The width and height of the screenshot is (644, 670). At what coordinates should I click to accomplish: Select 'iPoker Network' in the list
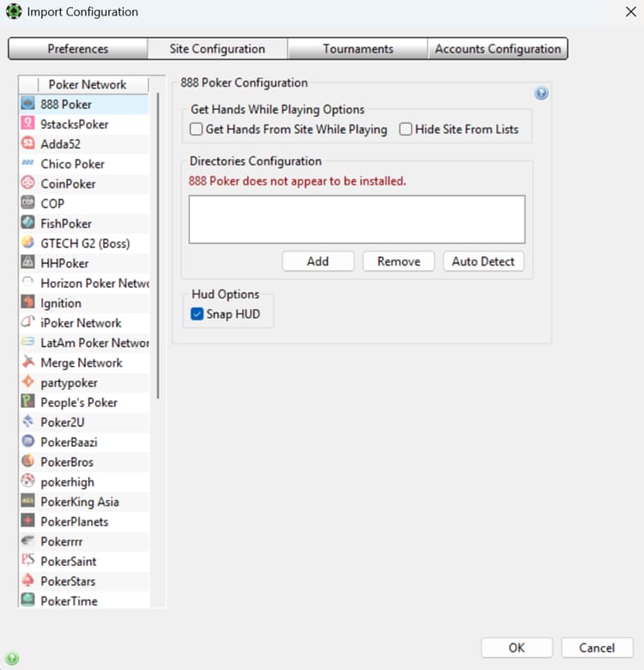(84, 323)
